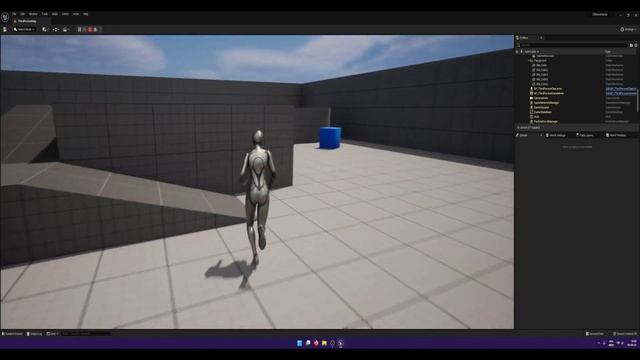
Task: Select ParticleEventManager in the Outliner
Action: pos(546,121)
